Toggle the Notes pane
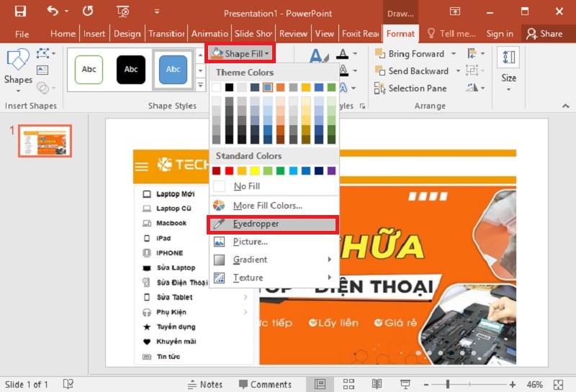The width and height of the screenshot is (576, 392). [204, 384]
